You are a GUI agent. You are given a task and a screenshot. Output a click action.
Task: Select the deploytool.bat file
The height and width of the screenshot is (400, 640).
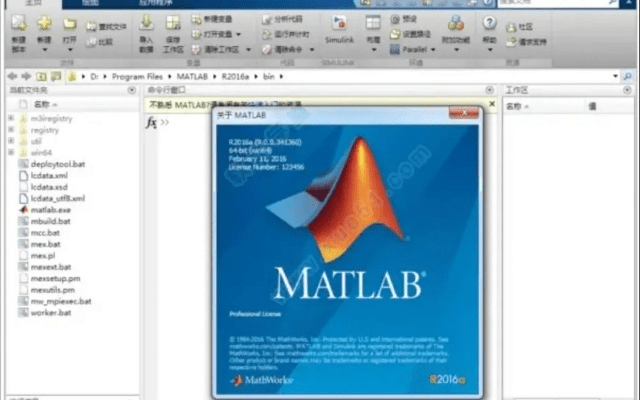[x=58, y=164]
